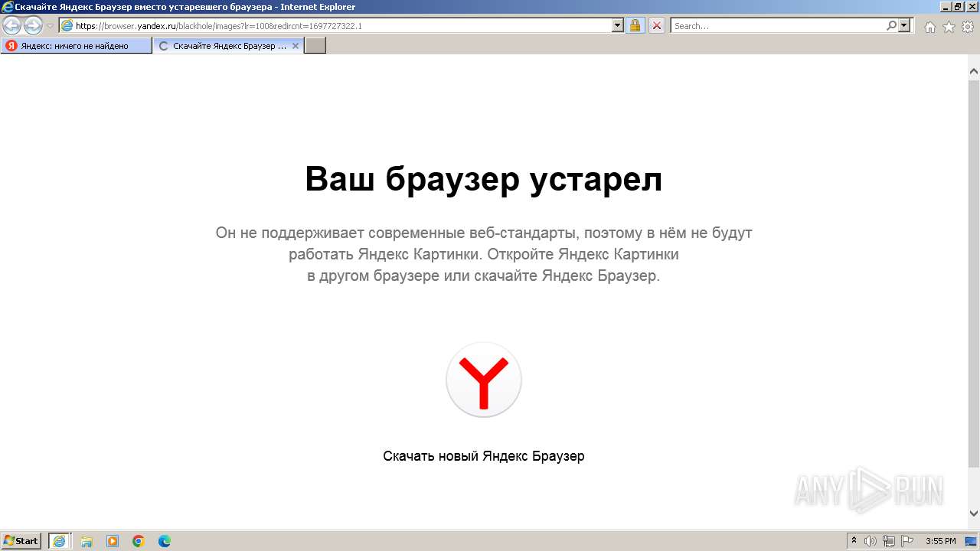Open the Action Center flag icon
Screen dimensions: 980x551
tap(907, 541)
